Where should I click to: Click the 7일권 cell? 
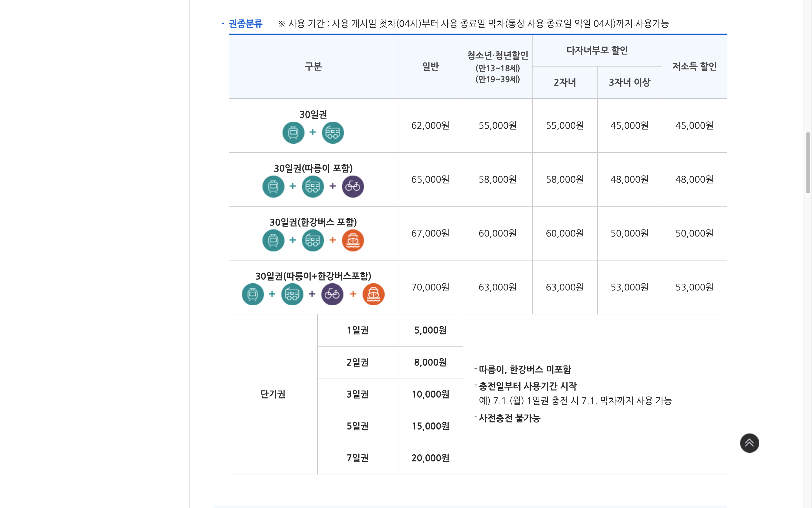[x=358, y=458]
